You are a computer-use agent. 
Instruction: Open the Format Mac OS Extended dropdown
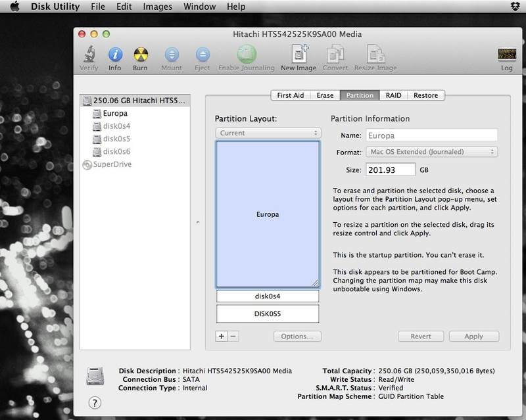pos(432,152)
